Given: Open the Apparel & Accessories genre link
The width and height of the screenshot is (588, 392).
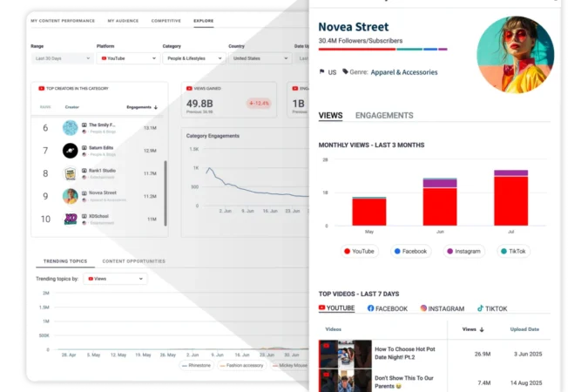Looking at the screenshot, I should (404, 72).
